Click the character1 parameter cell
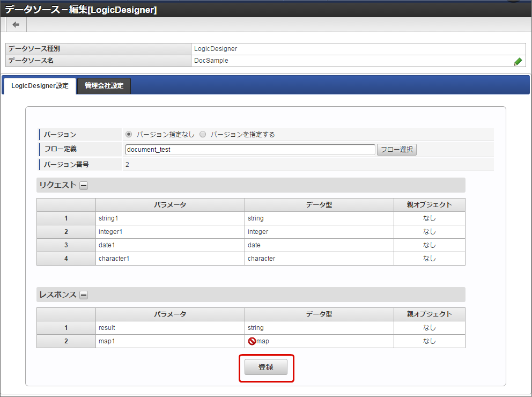The height and width of the screenshot is (397, 532). (x=170, y=259)
